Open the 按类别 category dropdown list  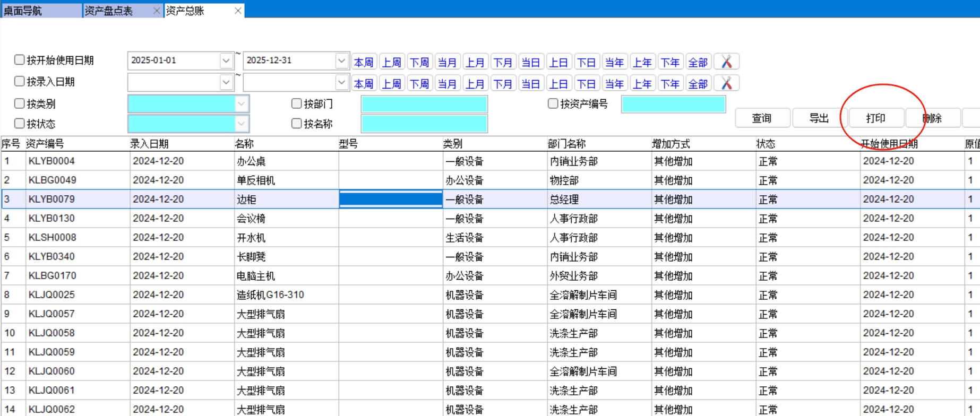pos(241,104)
